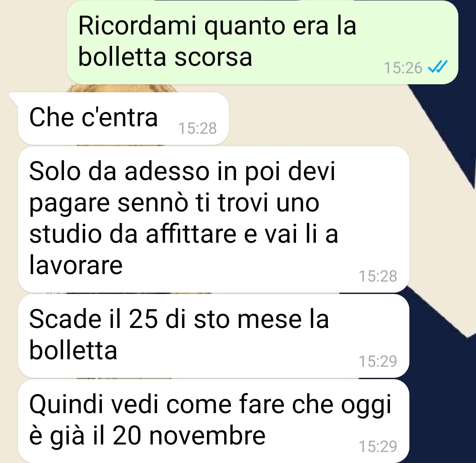Tap the words "studio da affittare" in message
This screenshot has height=463, width=476.
coord(133,233)
